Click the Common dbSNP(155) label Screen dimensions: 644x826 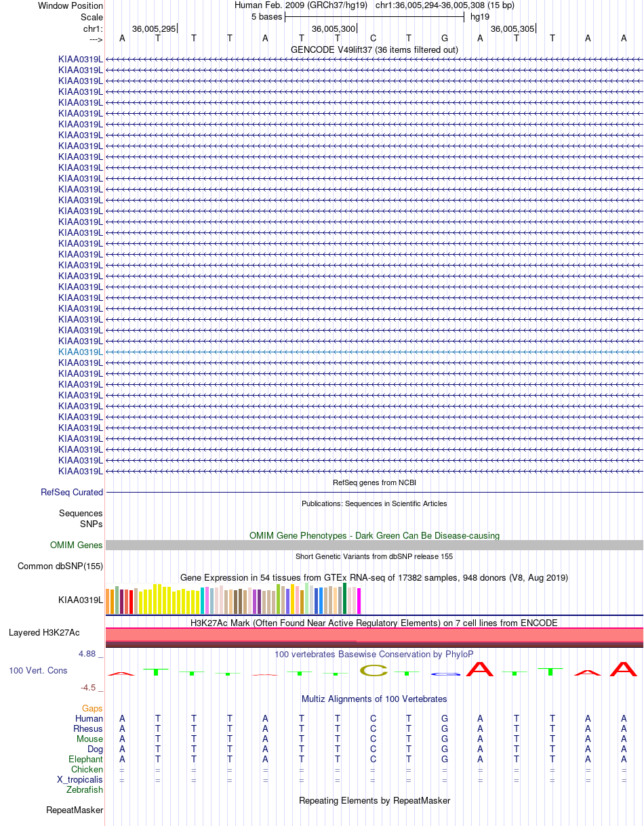click(60, 566)
